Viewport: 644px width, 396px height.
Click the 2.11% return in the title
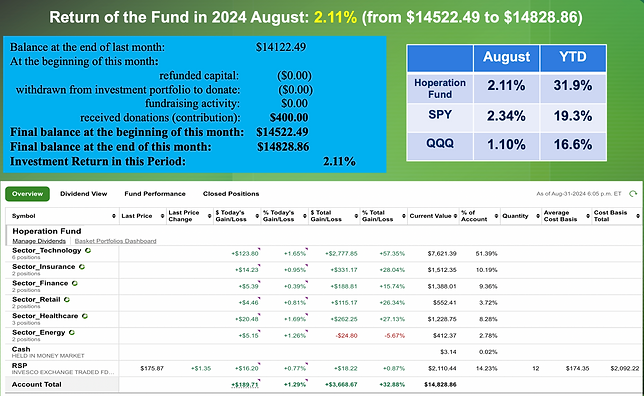point(335,18)
